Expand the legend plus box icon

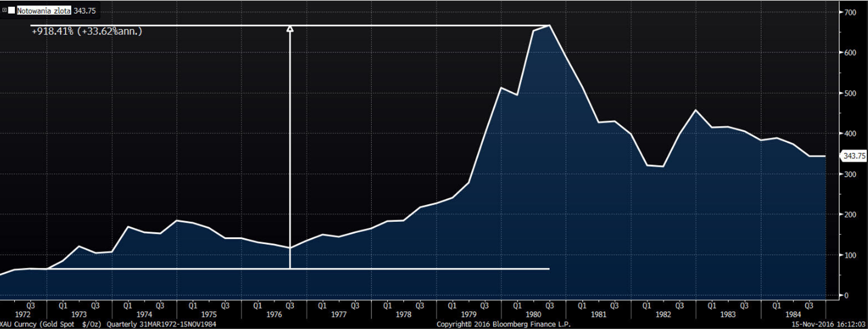click(x=4, y=10)
